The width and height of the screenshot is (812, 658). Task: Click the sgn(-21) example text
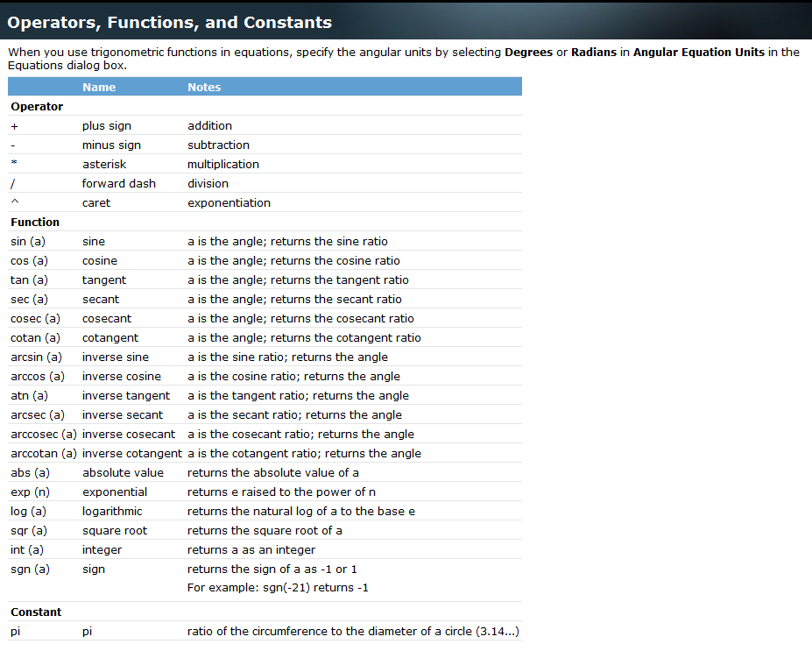pyautogui.click(x=278, y=587)
